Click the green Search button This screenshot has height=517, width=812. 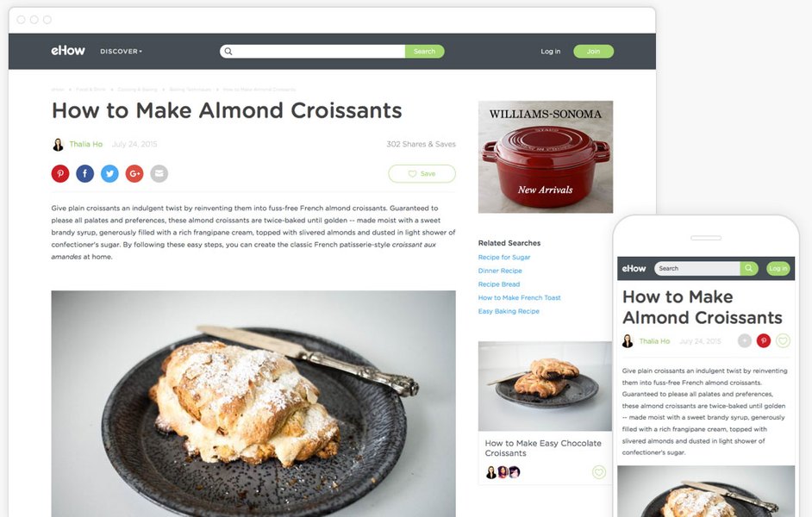(x=425, y=51)
